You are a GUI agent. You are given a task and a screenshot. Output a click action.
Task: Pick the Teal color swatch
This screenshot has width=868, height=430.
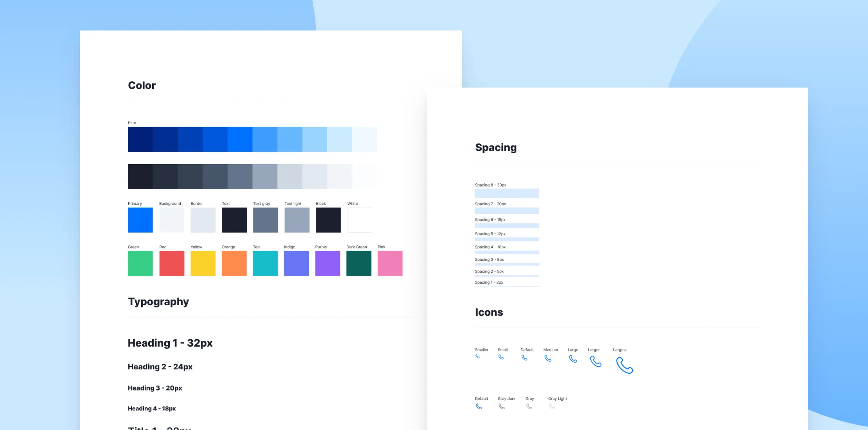(x=265, y=263)
